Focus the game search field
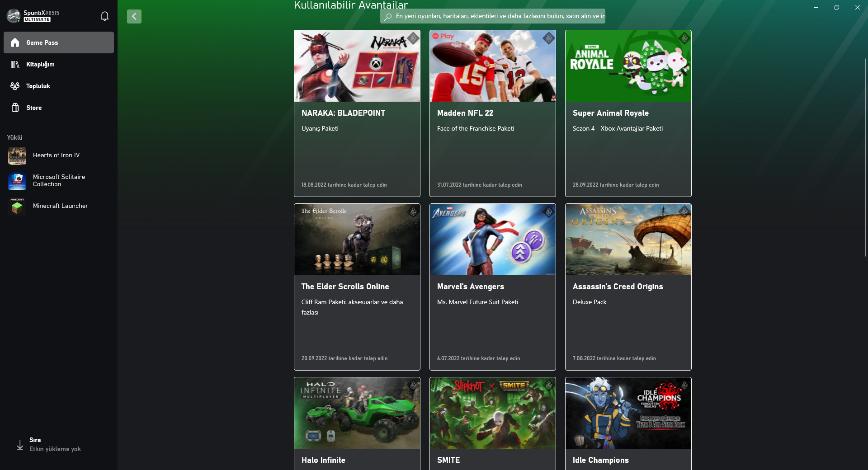Screen dimensions: 868x470 point(493,16)
